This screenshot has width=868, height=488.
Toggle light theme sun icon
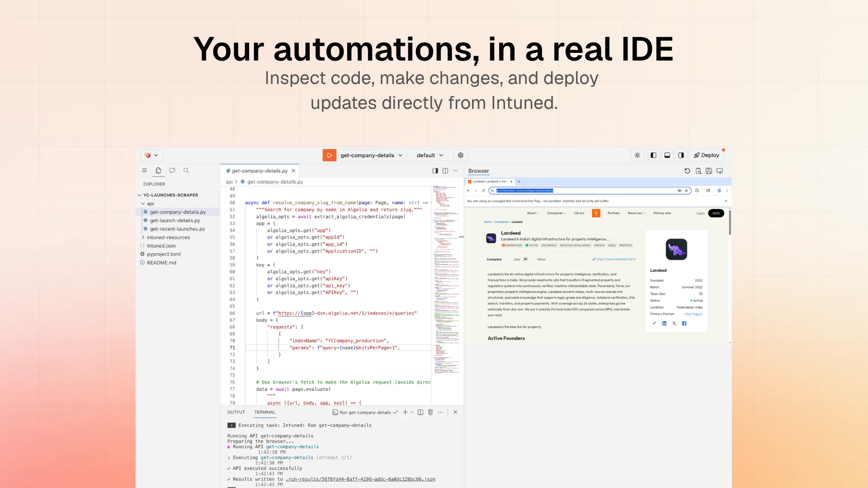tap(637, 155)
